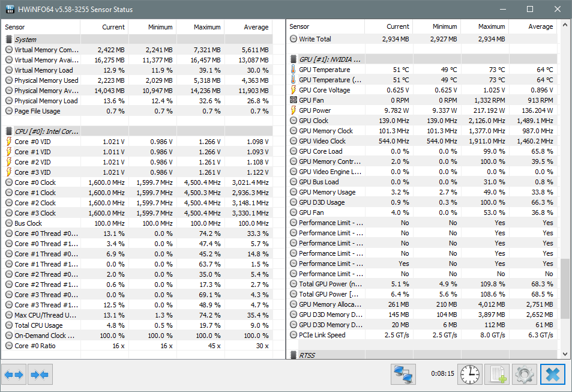Click the GPU Core Voltage lightning icon
The image size is (572, 392).
[294, 90]
